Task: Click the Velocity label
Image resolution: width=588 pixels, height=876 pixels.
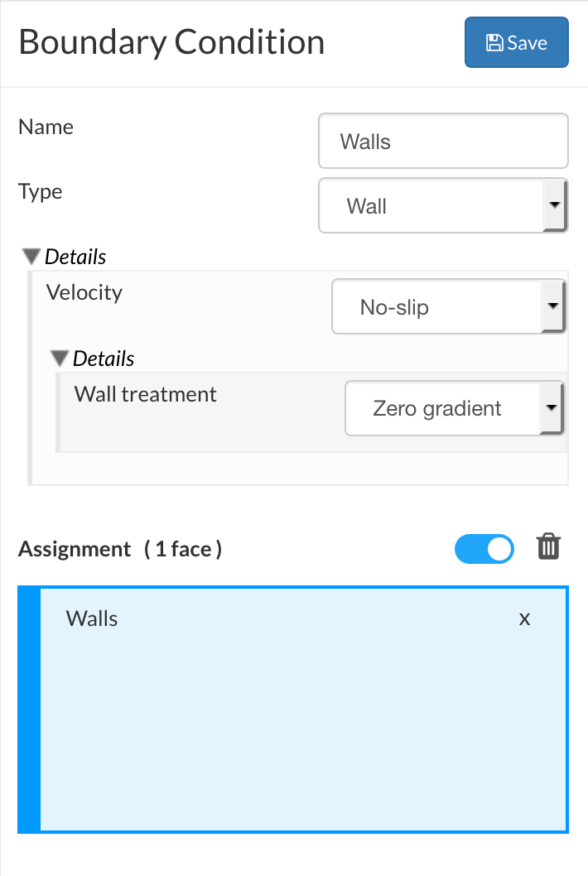Action: point(84,292)
